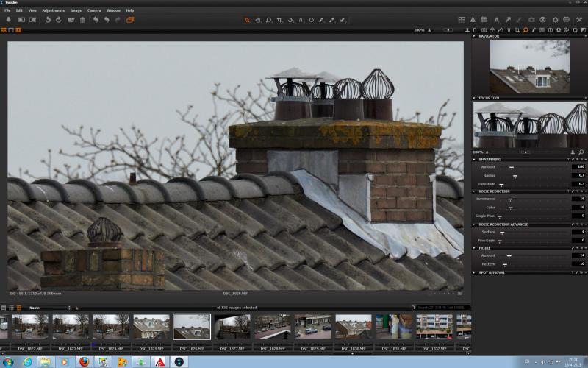This screenshot has height=368, width=588.
Task: Click the orange copy variants icon
Action: click(x=130, y=20)
